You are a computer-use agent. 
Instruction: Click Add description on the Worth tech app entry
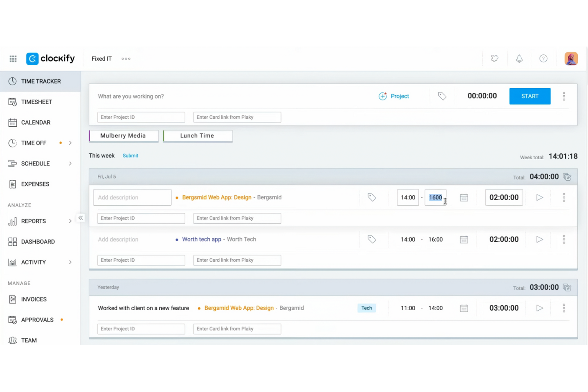pos(118,239)
